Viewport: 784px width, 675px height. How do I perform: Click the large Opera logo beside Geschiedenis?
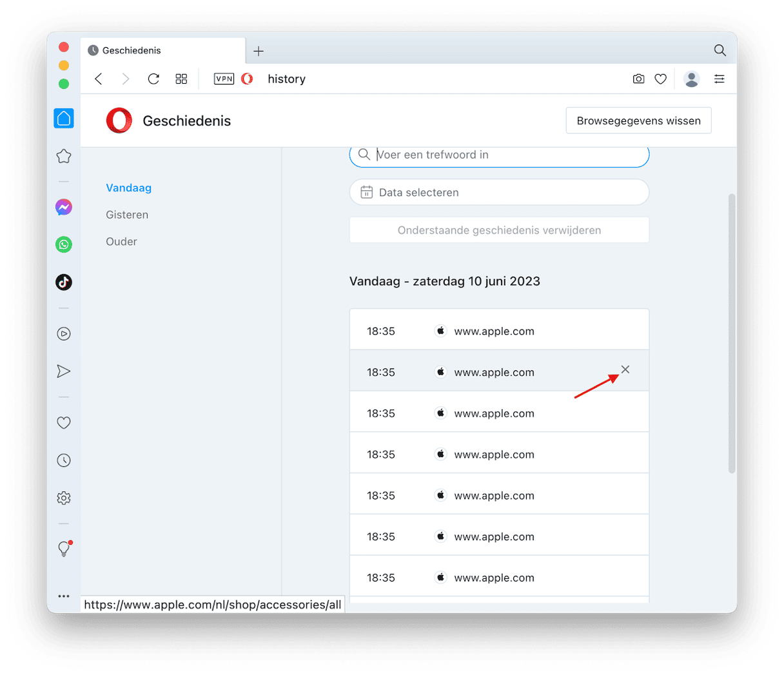(x=119, y=121)
